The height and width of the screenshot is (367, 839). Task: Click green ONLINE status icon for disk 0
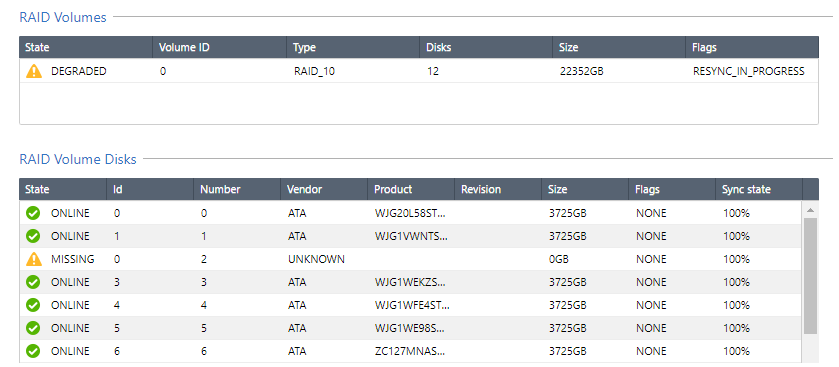pyautogui.click(x=33, y=213)
